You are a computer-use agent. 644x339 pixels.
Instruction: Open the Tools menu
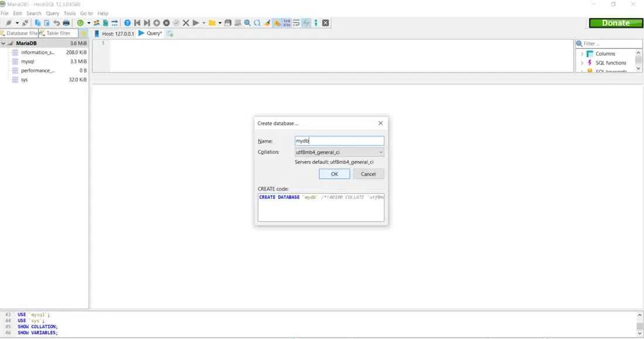[x=70, y=13]
